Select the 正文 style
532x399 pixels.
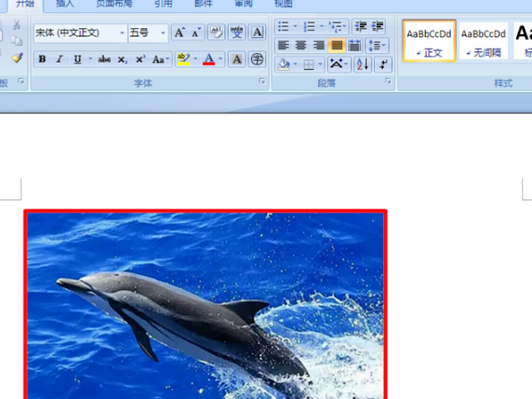point(429,41)
